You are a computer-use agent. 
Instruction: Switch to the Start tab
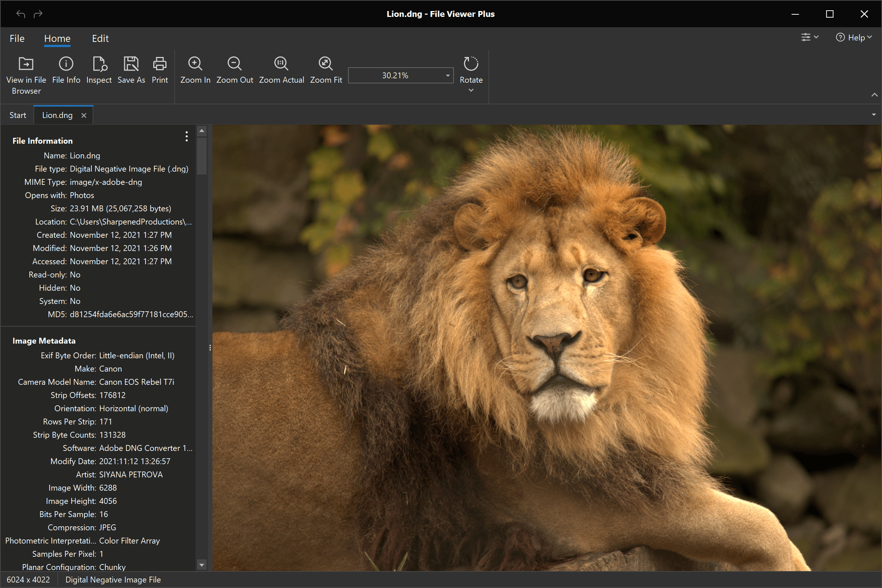click(18, 115)
